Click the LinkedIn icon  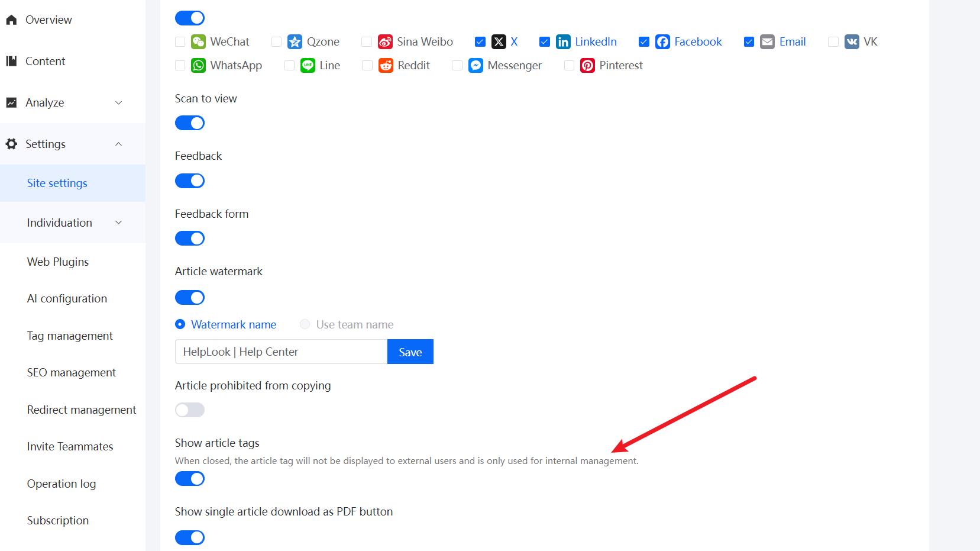click(x=562, y=41)
